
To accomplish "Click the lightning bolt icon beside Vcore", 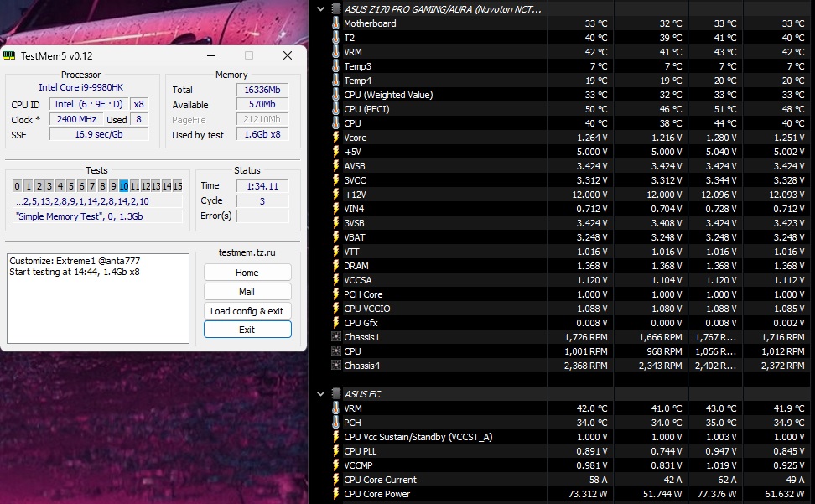I will click(x=335, y=138).
